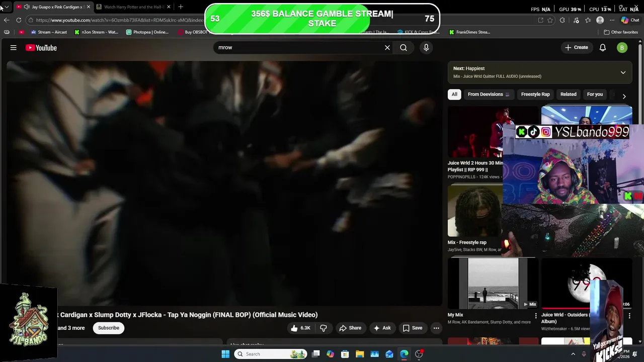This screenshot has height=362, width=644.
Task: Open the My Mix thumbnail
Action: 493,283
